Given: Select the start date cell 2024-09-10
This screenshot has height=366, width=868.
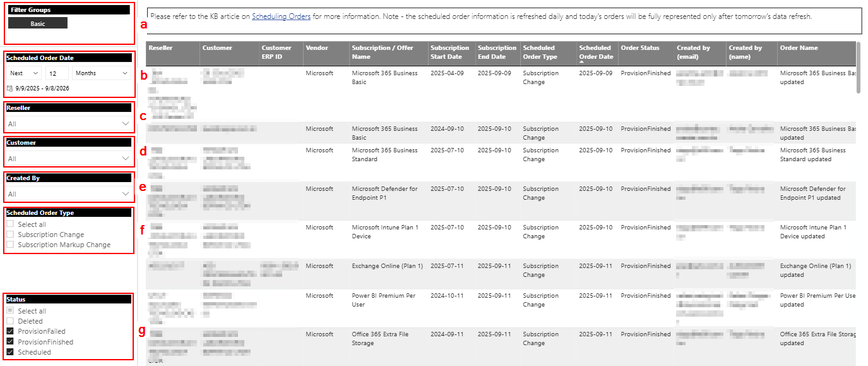Looking at the screenshot, I should (447, 129).
